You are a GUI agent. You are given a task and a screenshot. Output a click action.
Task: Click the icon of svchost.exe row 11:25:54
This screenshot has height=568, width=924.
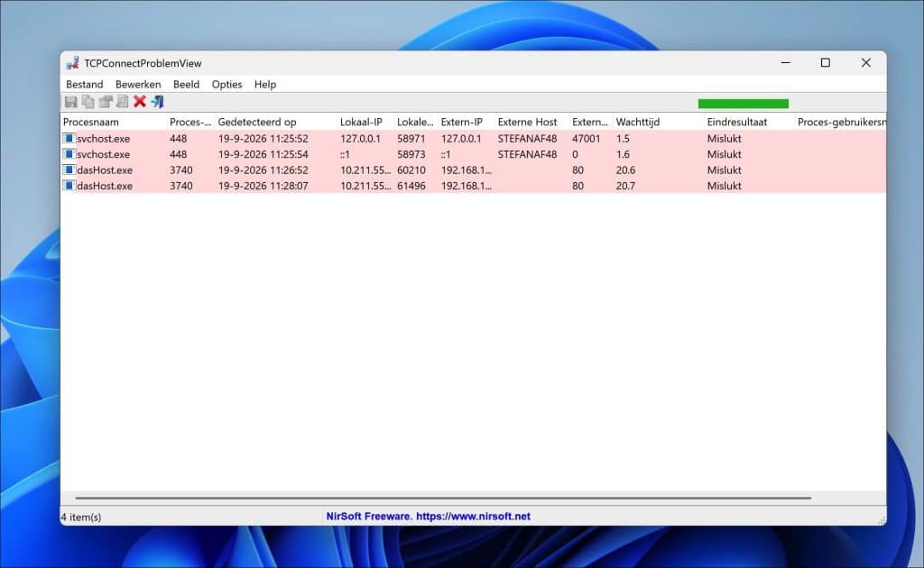[69, 154]
